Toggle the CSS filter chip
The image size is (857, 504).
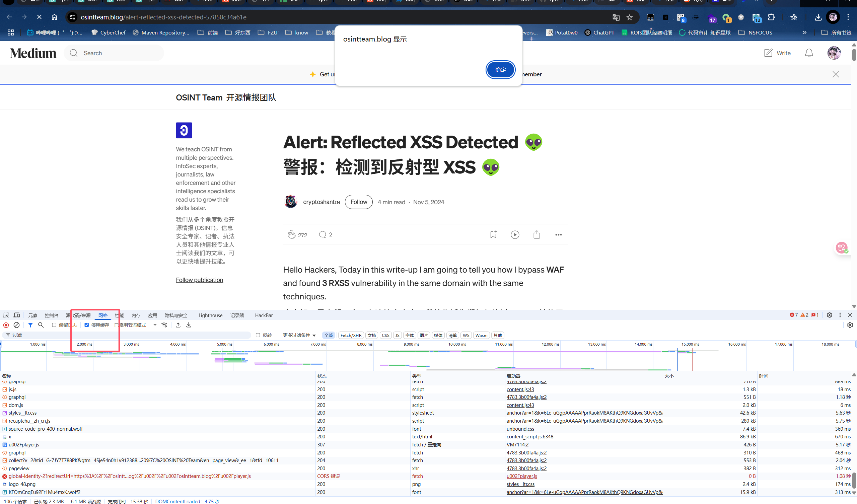point(386,335)
